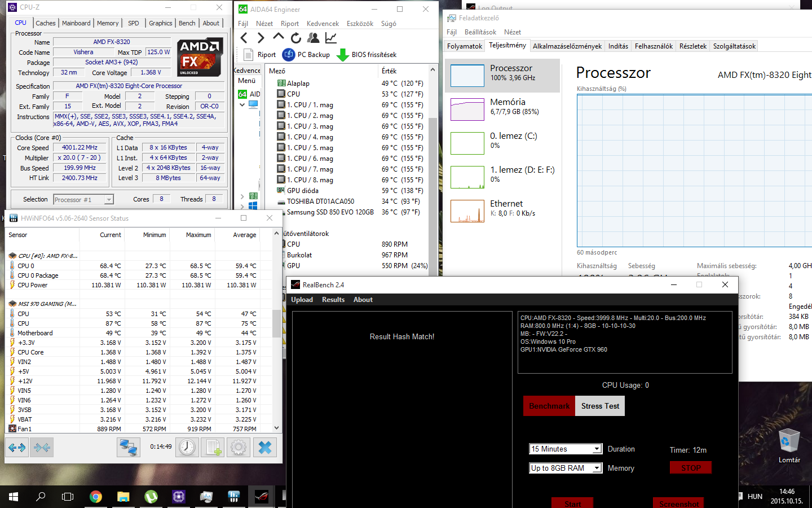Open the Lomtár recycle bin on desktop
The height and width of the screenshot is (508, 812).
(x=789, y=446)
